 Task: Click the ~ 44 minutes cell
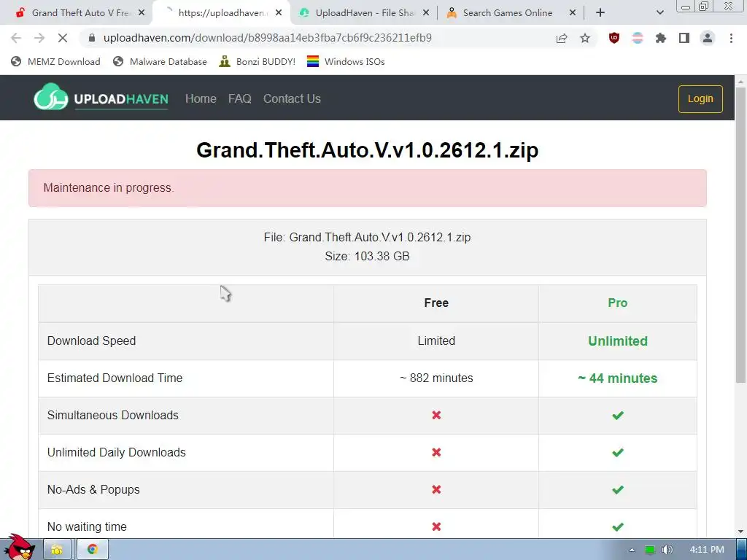tap(618, 378)
